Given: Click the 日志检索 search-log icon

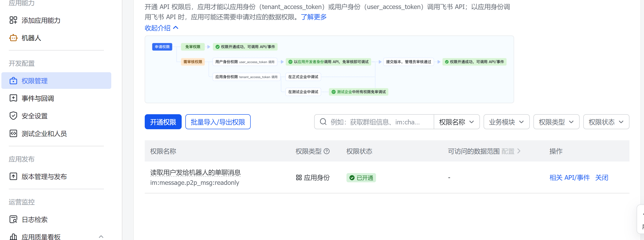Looking at the screenshot, I should pyautogui.click(x=13, y=219).
